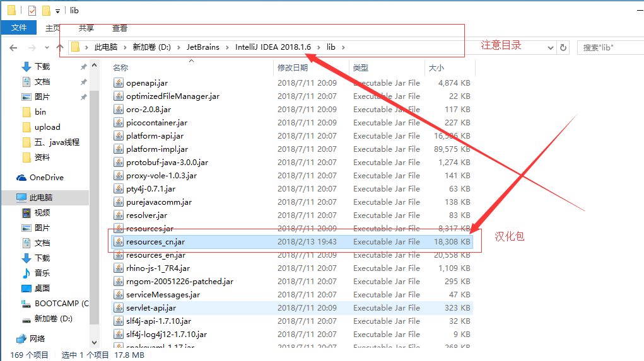This screenshot has width=644, height=361.
Task: Open the upload folder in sidebar
Action: tap(47, 127)
